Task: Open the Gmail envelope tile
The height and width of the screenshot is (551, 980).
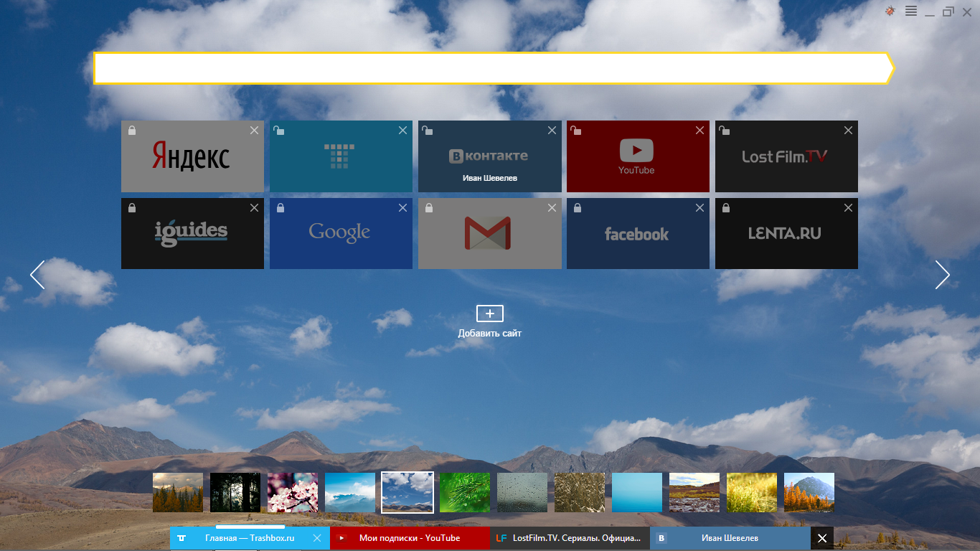Action: [x=490, y=233]
